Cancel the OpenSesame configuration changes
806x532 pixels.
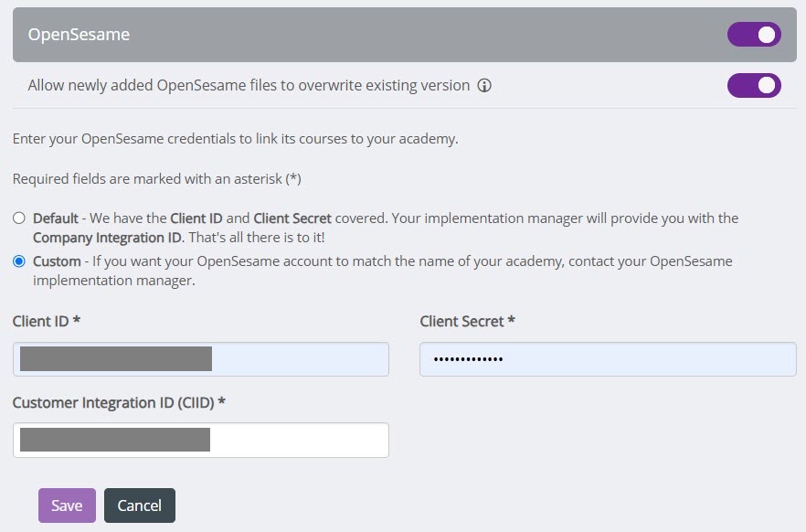click(139, 505)
